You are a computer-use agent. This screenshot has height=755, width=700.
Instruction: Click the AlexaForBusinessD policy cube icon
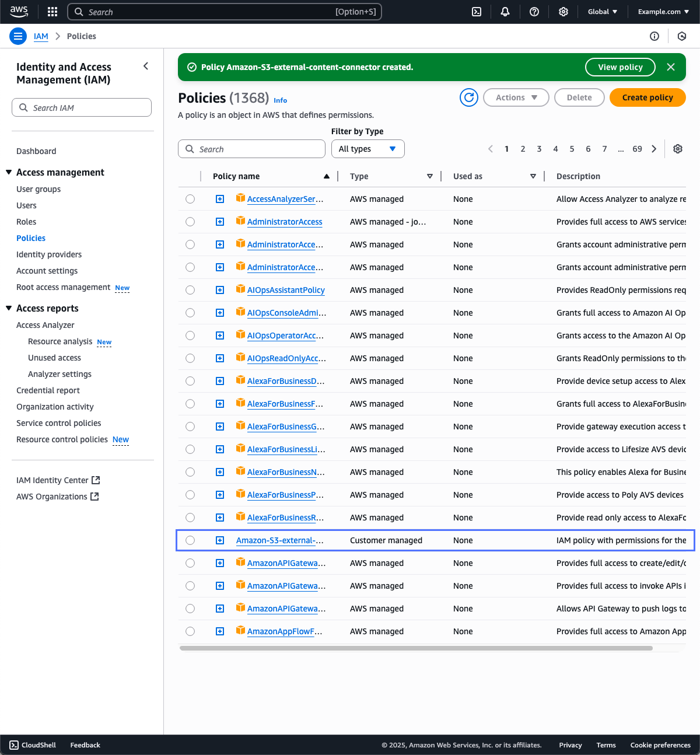click(x=240, y=380)
